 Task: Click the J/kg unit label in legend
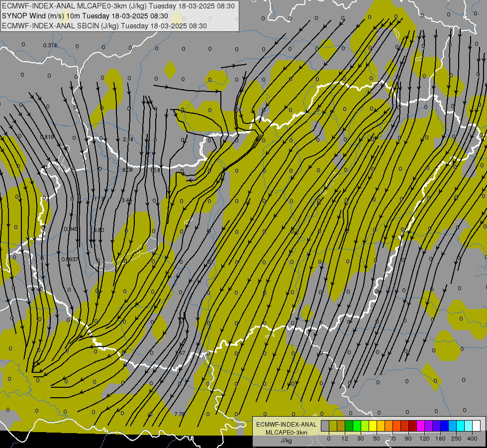[287, 441]
